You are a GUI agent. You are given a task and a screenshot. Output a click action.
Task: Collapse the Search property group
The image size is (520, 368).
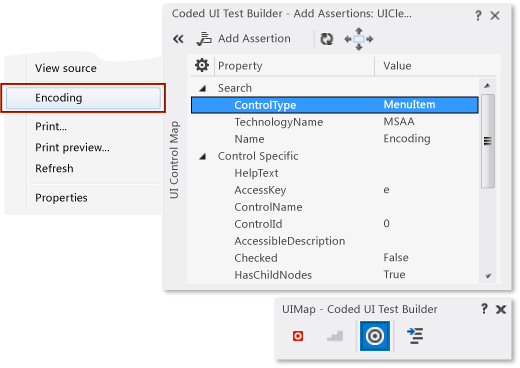point(202,88)
